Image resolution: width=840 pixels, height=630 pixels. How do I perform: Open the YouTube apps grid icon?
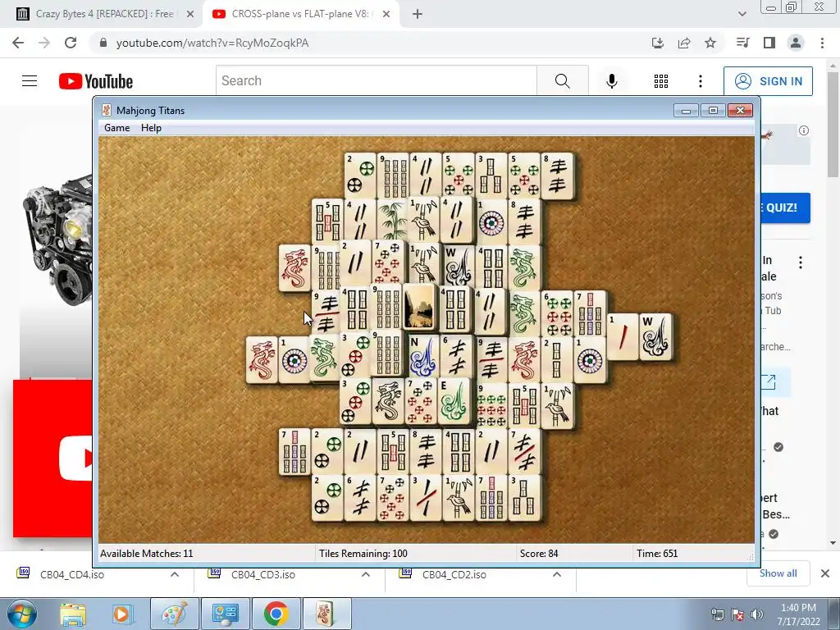coord(661,81)
